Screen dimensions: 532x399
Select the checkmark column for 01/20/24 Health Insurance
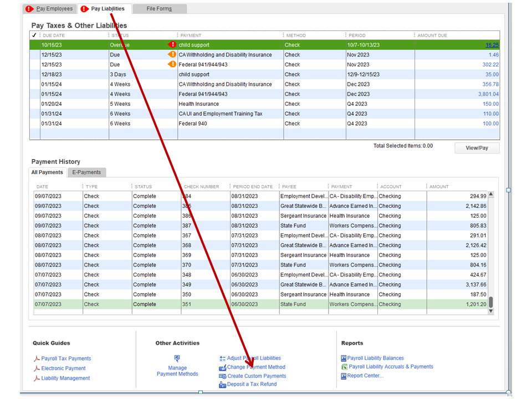coord(35,104)
